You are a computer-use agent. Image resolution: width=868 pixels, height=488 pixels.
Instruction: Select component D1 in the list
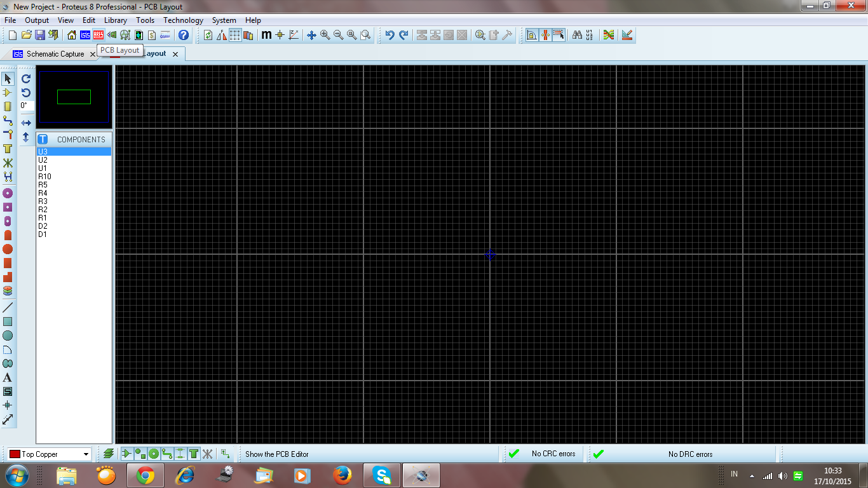coord(74,234)
